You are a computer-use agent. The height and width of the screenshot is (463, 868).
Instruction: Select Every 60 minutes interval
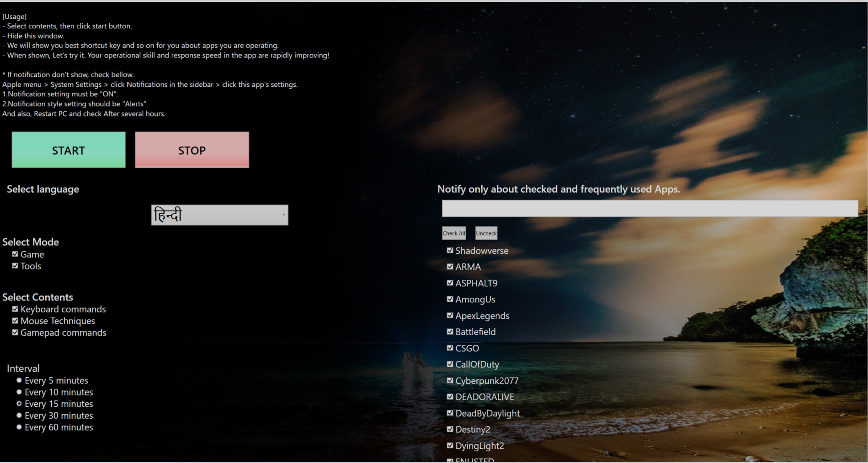click(x=19, y=426)
